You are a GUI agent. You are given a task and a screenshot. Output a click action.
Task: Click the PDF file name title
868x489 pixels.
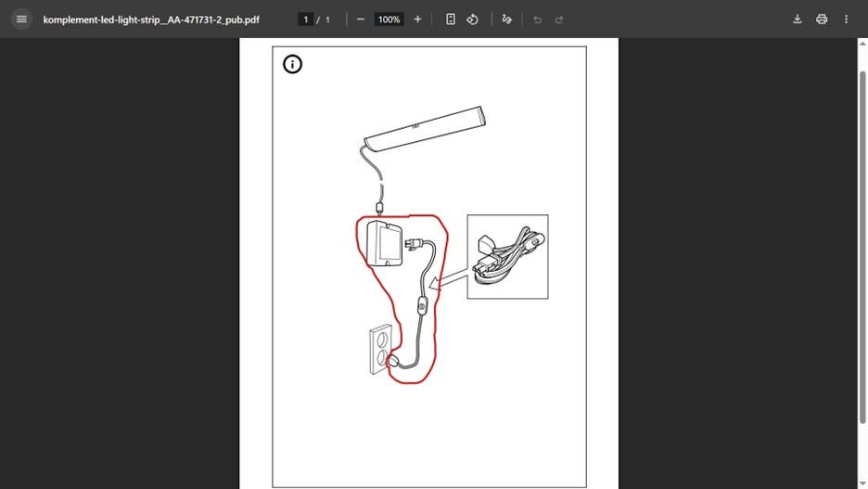pyautogui.click(x=151, y=19)
